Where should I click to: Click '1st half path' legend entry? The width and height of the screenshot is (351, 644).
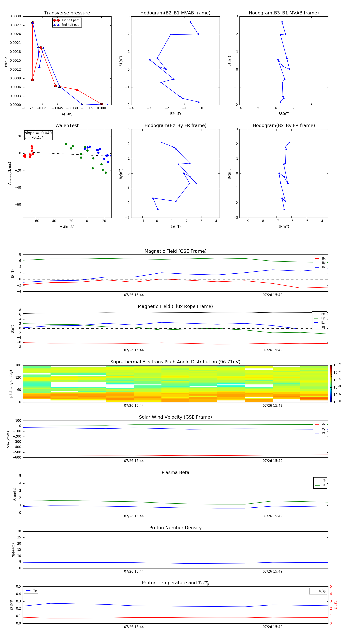(67, 20)
